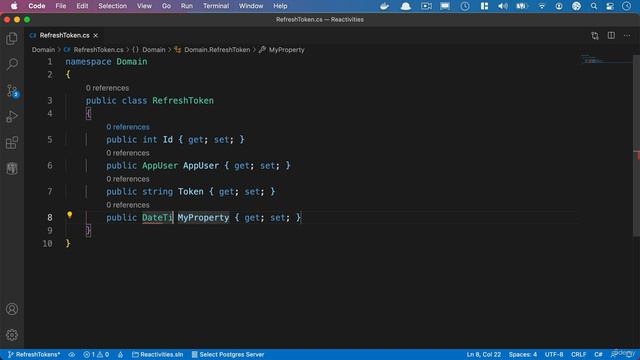Open changes compare icon in editor toolbar
The image size is (640, 360).
595,36
